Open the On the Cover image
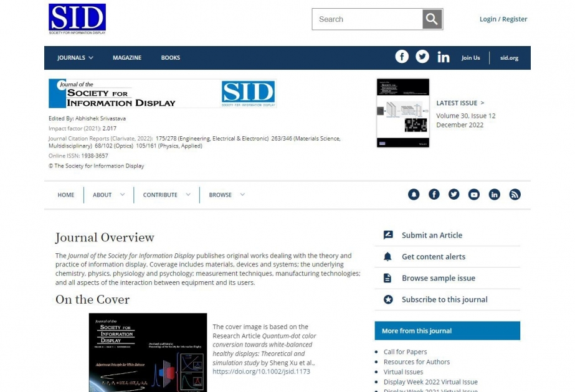Viewport: 575px width, 392px height. pos(148,352)
